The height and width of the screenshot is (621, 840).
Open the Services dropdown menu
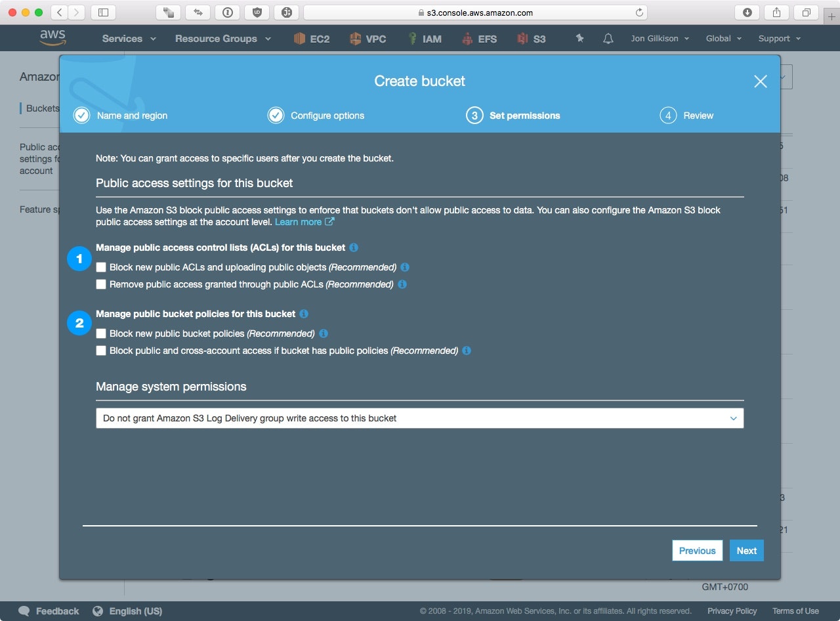(129, 39)
